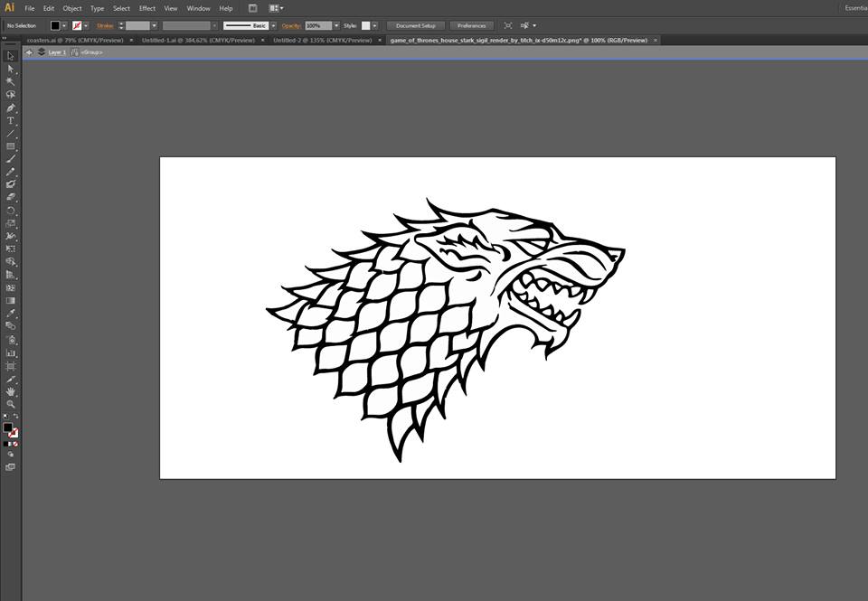Select the Blob Brush tool
The width and height of the screenshot is (868, 601).
11,185
